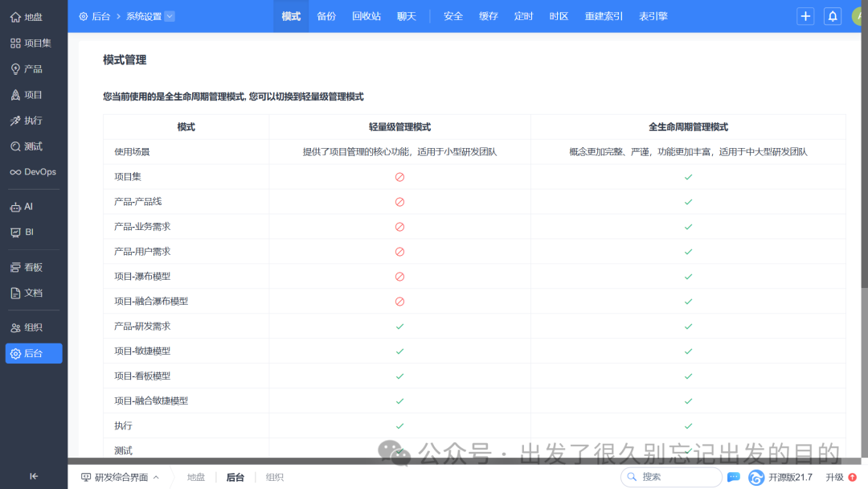Click the user avatar in top-right corner
Viewport: 868px width, 489px height.
(862, 16)
